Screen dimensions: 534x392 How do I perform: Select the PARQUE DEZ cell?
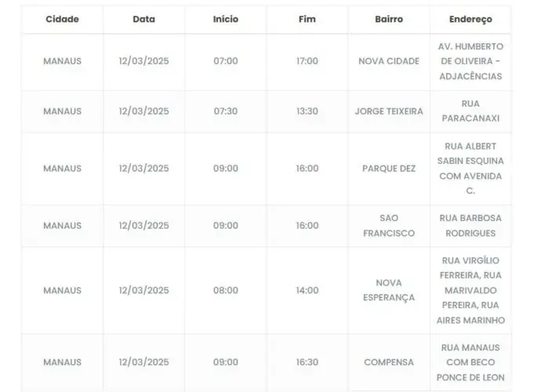pos(388,169)
